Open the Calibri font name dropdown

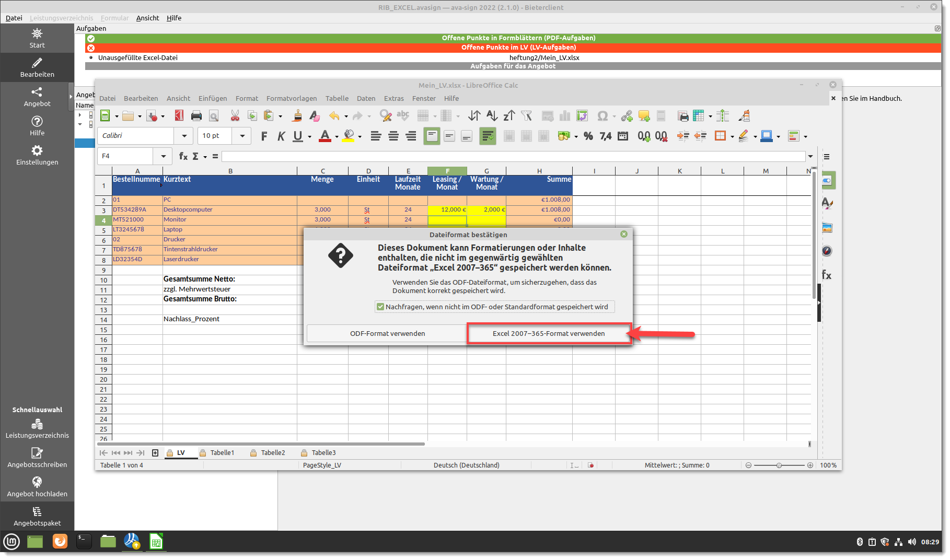click(x=184, y=136)
